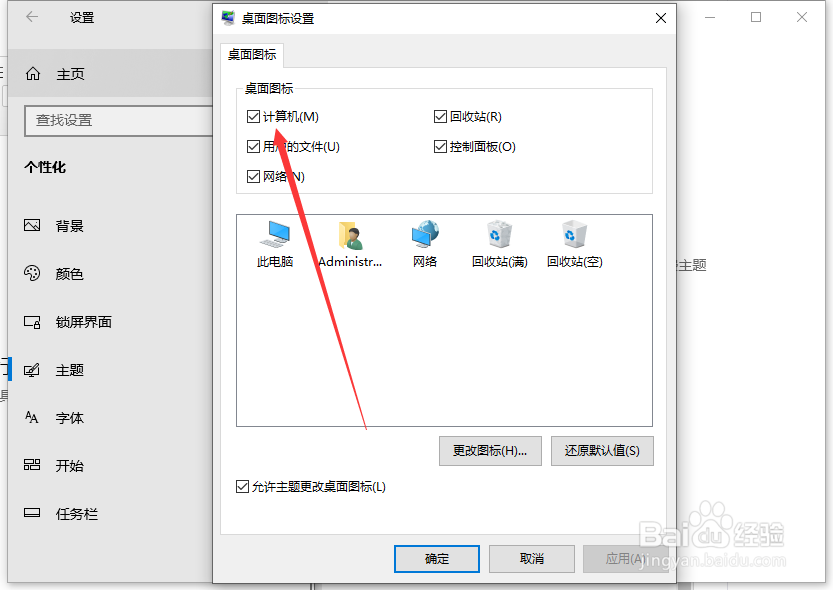Screen dimensions: 833x590
Task: Click the back arrow in Settings
Action: [x=32, y=17]
